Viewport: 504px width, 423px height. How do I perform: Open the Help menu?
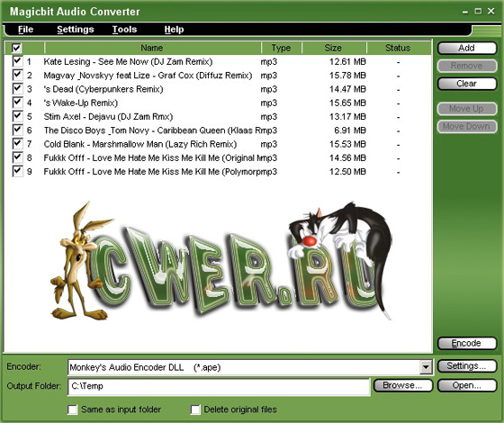point(174,29)
